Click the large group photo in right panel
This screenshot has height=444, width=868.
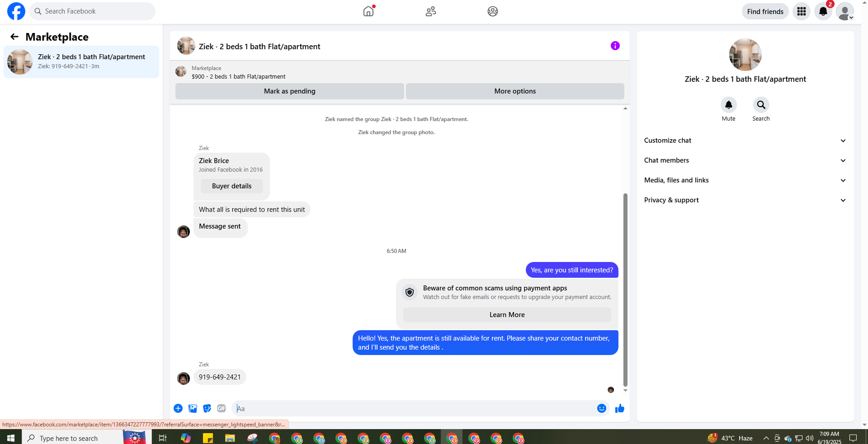(745, 55)
